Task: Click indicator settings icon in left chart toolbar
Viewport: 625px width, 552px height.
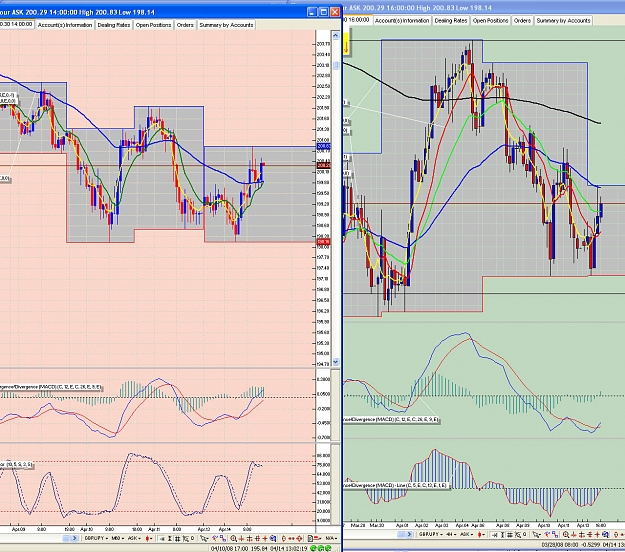Action: (186, 538)
